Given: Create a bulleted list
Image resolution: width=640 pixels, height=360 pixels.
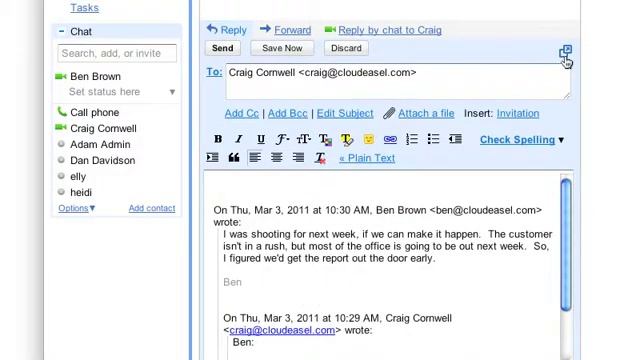Looking at the screenshot, I should tap(433, 139).
